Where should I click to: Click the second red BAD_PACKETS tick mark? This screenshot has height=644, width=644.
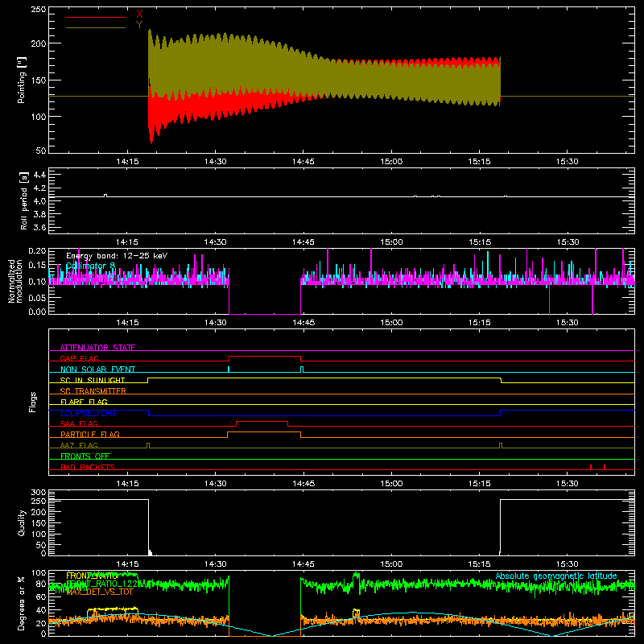coord(605,467)
